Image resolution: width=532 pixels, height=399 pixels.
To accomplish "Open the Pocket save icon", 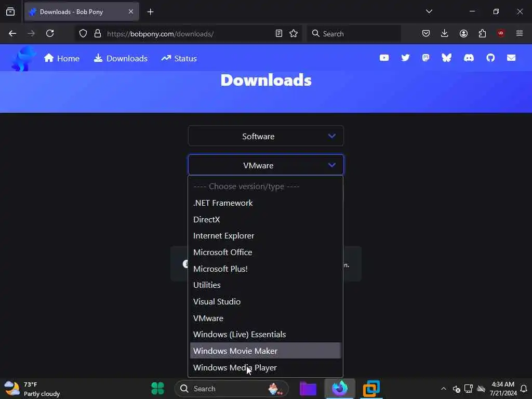I will pyautogui.click(x=426, y=33).
